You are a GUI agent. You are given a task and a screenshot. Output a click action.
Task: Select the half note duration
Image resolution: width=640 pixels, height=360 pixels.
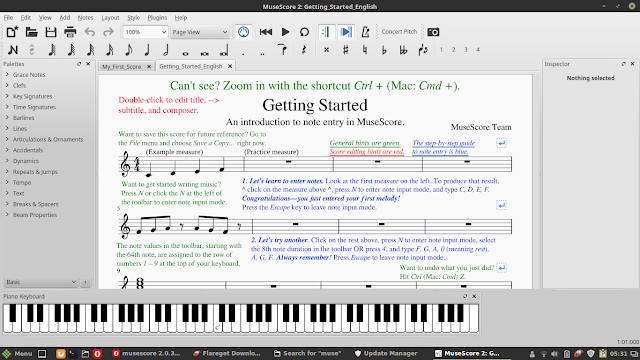[166, 50]
